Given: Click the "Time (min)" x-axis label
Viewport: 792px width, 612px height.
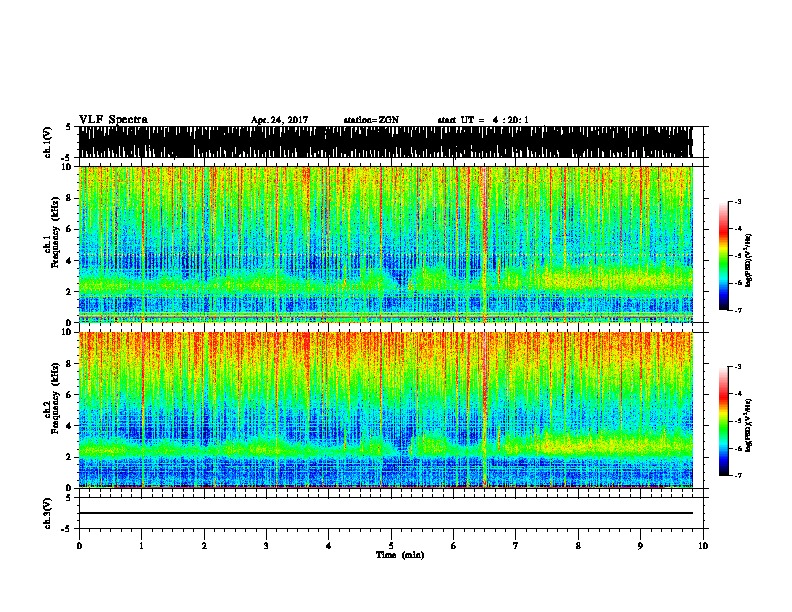Looking at the screenshot, I should [x=400, y=555].
